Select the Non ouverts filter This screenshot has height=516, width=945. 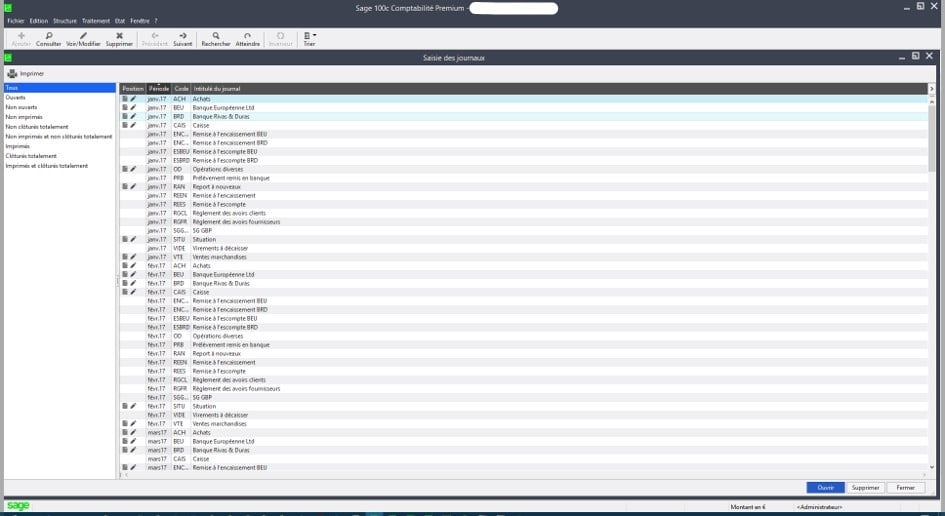point(21,107)
